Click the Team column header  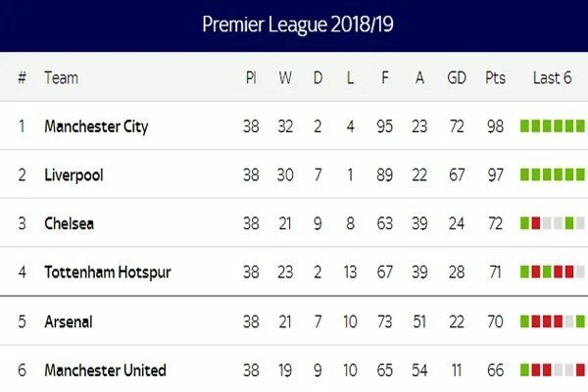coord(61,77)
